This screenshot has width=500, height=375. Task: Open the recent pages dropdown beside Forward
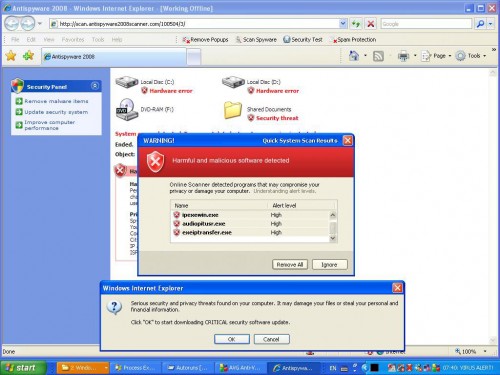tap(40, 24)
